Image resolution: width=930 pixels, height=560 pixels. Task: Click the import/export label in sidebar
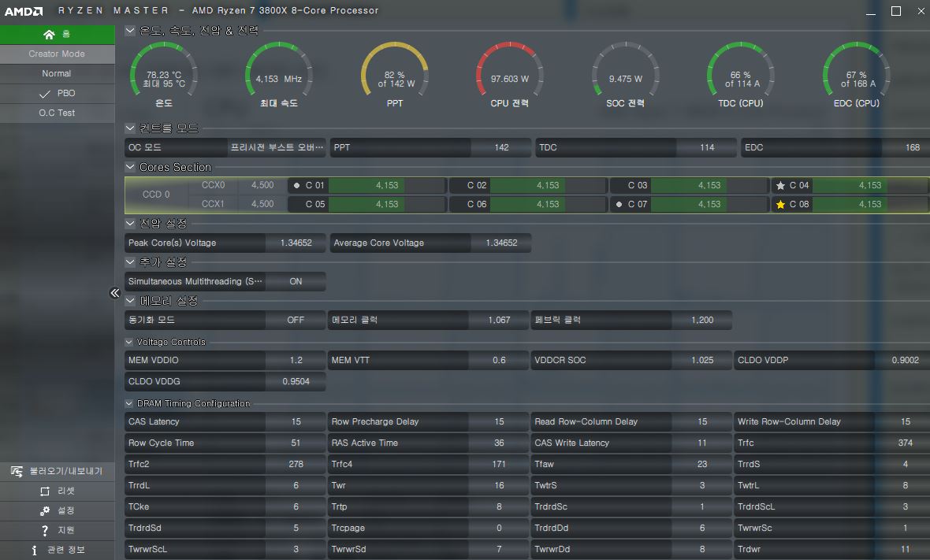click(x=66, y=471)
